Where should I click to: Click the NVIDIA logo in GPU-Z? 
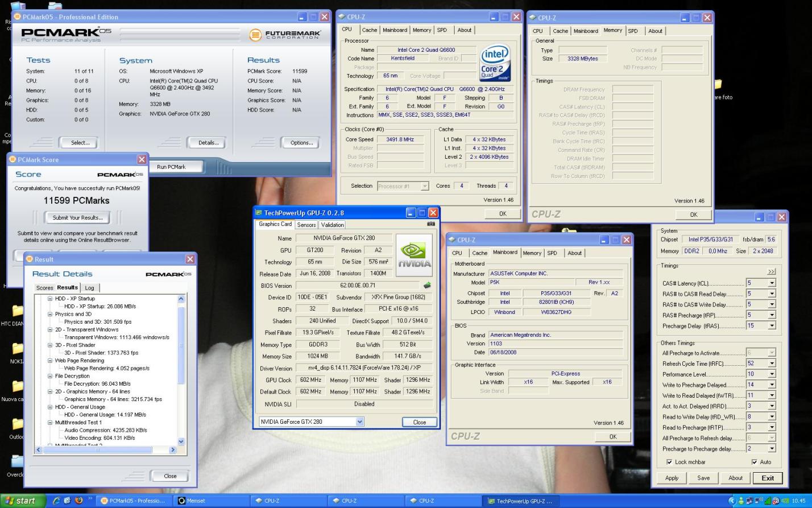tap(414, 254)
